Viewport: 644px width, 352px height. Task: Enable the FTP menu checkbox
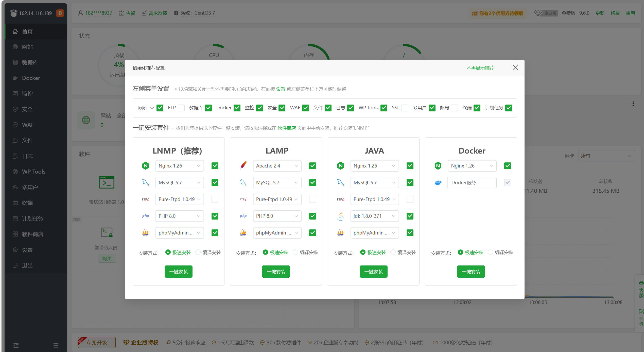pos(181,108)
